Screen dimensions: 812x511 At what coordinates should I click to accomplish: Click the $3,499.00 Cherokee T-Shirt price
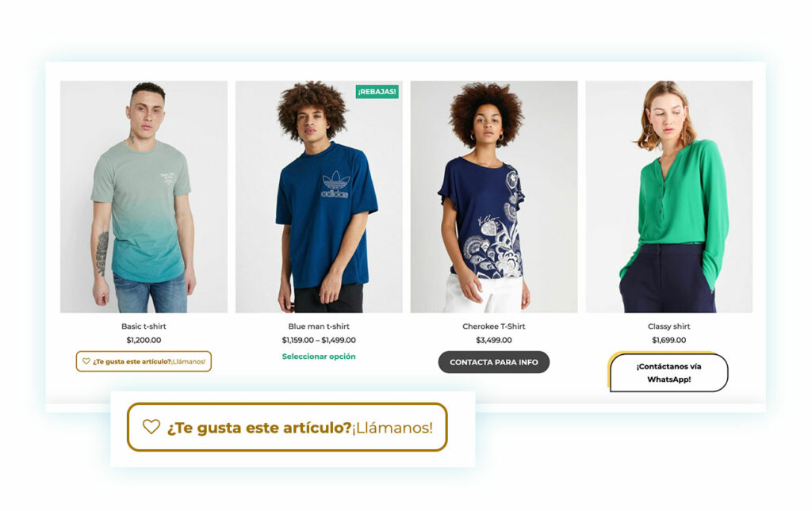(494, 341)
